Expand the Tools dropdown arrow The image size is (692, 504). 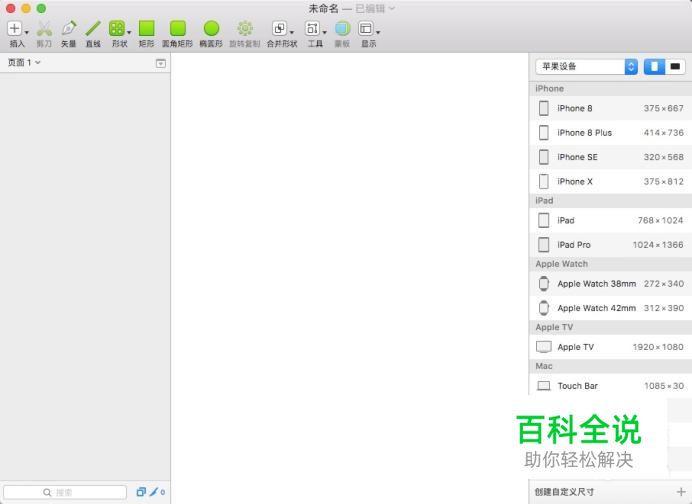click(x=324, y=32)
